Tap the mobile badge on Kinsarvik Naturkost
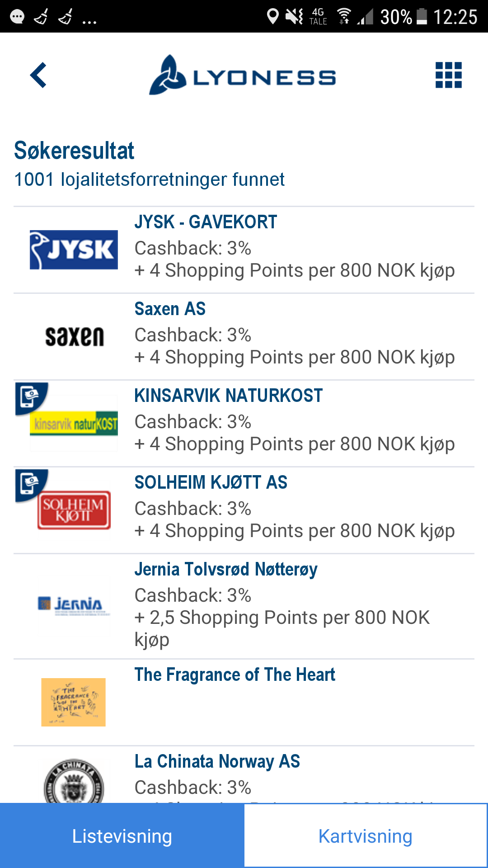 click(x=31, y=398)
